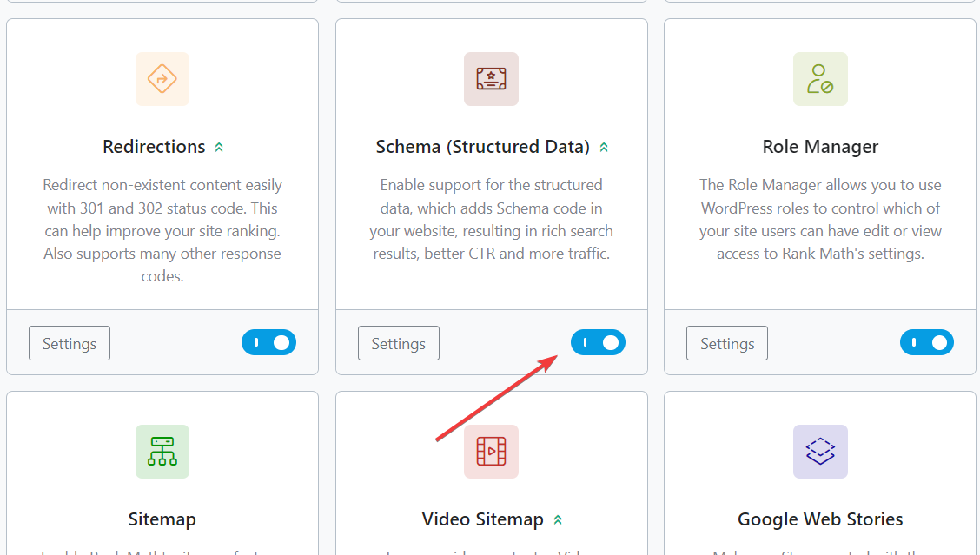The image size is (980, 555).
Task: Click the Role Manager user icon
Action: (x=820, y=79)
